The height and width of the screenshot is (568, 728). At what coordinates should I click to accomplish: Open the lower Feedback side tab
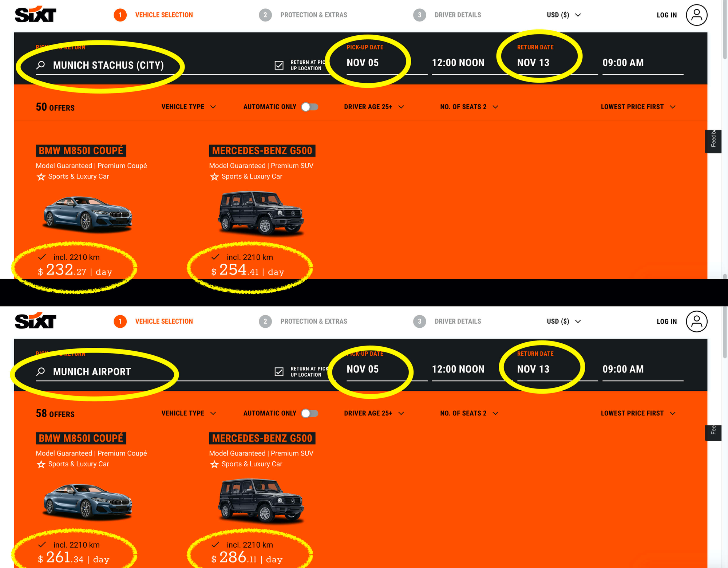(713, 433)
